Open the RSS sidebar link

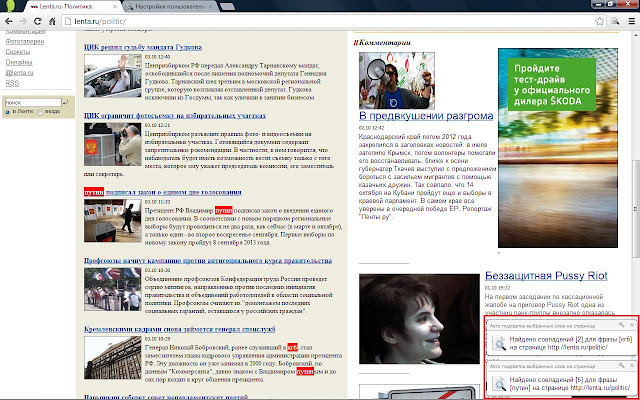point(12,83)
